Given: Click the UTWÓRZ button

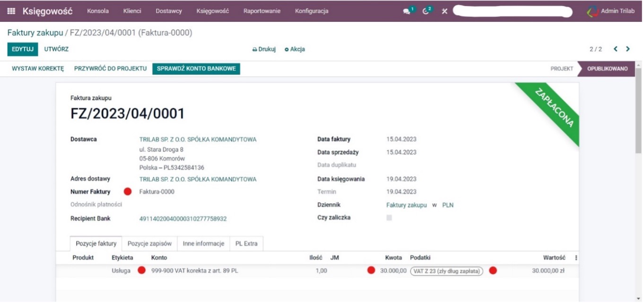Looking at the screenshot, I should click(x=56, y=49).
